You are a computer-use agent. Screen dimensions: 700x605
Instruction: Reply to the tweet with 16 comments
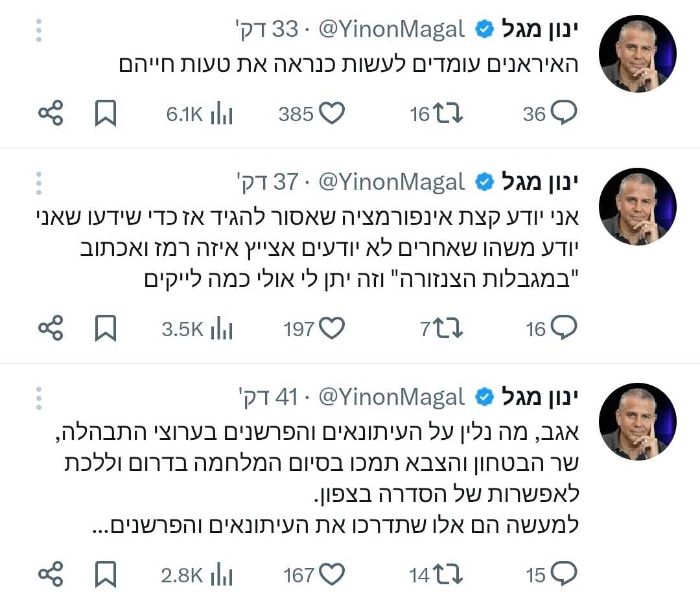click(x=563, y=330)
